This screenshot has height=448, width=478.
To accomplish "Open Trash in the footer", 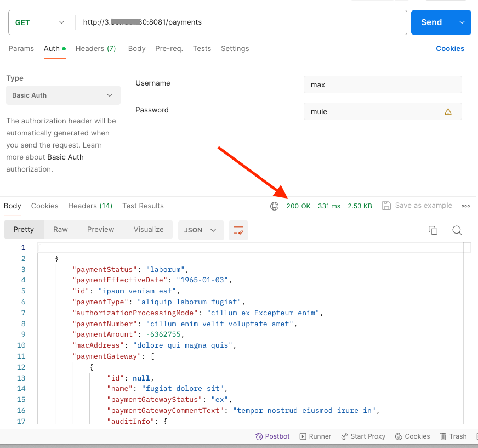I will tap(453, 436).
